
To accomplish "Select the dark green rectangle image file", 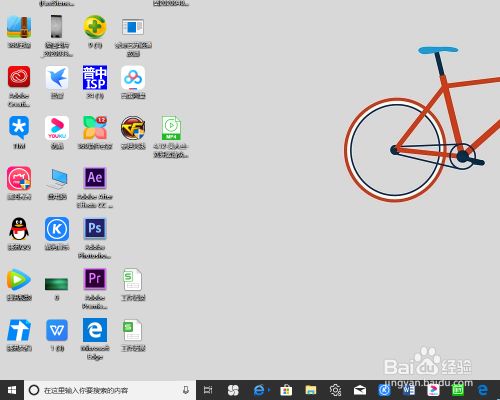I will tap(57, 284).
